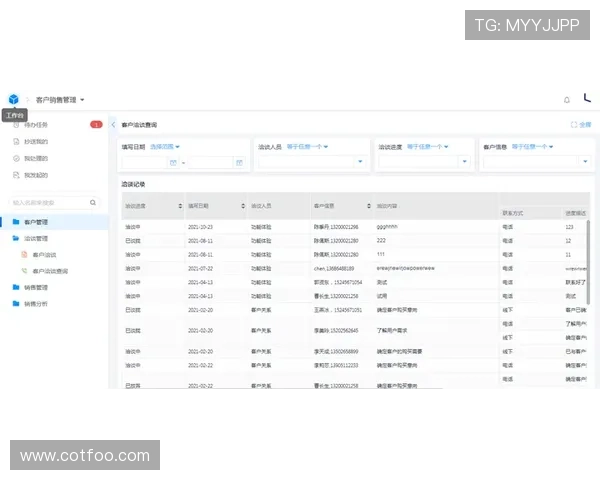Select the 客户管理 folder in sidebar
Viewport: 600px width, 480px height.
(x=36, y=222)
